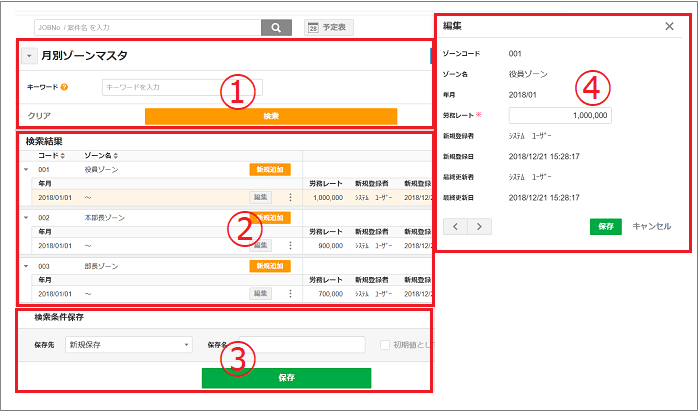Image resolution: width=700 pixels, height=414 pixels.
Task: Click the 労務レート input showing 1,000,000
Action: 560,115
